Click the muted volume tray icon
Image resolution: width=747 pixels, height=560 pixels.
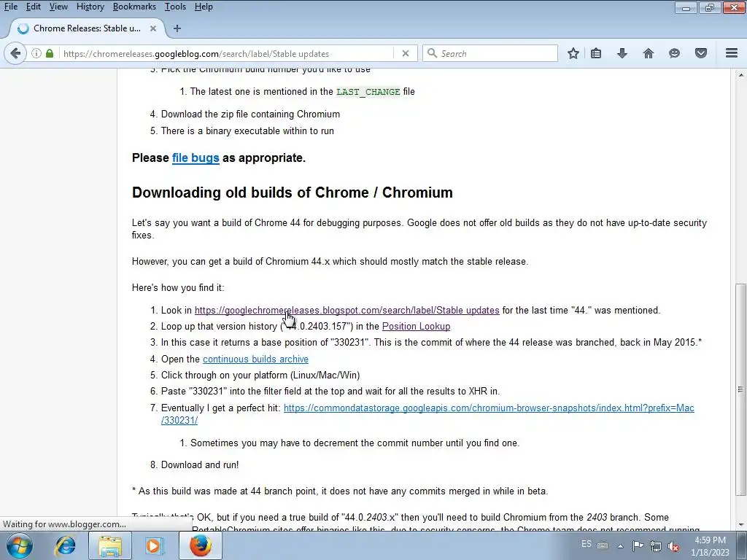673,546
